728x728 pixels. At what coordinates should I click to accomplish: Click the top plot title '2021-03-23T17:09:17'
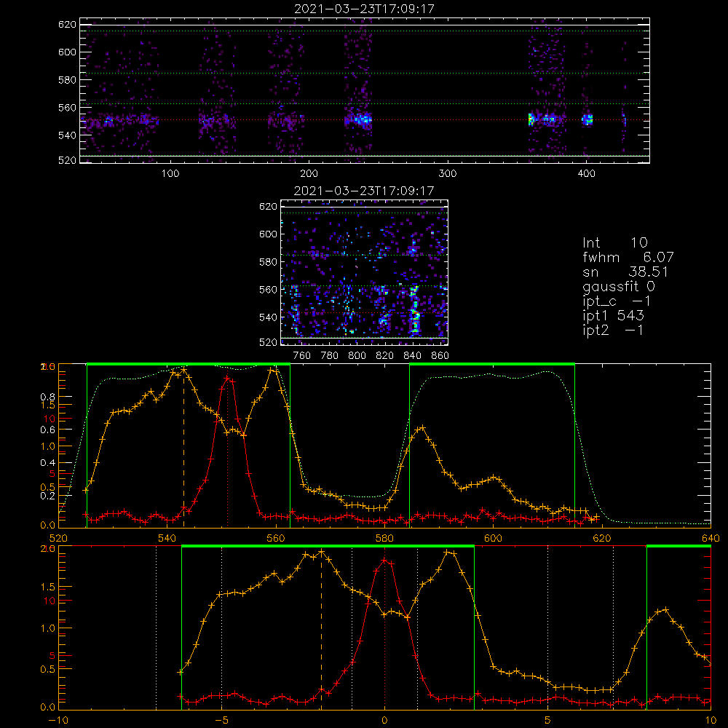pos(364,9)
